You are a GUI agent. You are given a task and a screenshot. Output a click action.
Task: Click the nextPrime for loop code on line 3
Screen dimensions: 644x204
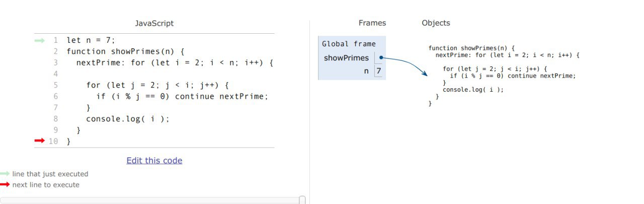(x=175, y=62)
